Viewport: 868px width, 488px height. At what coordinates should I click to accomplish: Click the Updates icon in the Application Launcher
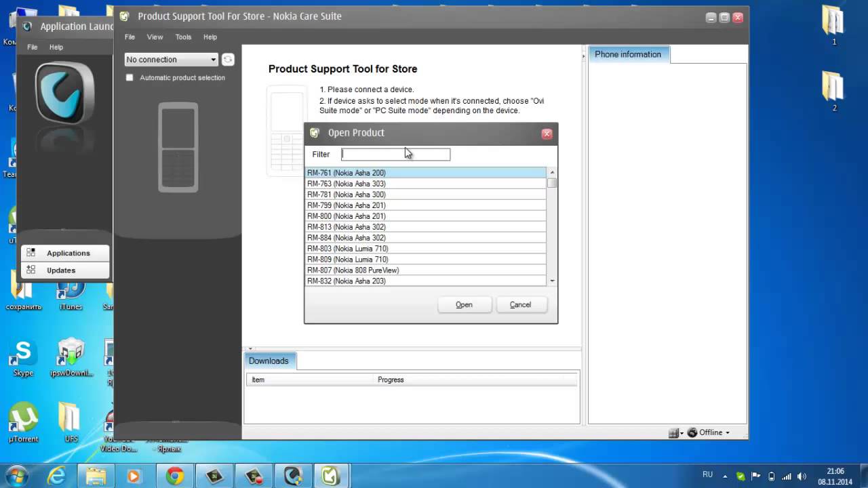point(31,270)
